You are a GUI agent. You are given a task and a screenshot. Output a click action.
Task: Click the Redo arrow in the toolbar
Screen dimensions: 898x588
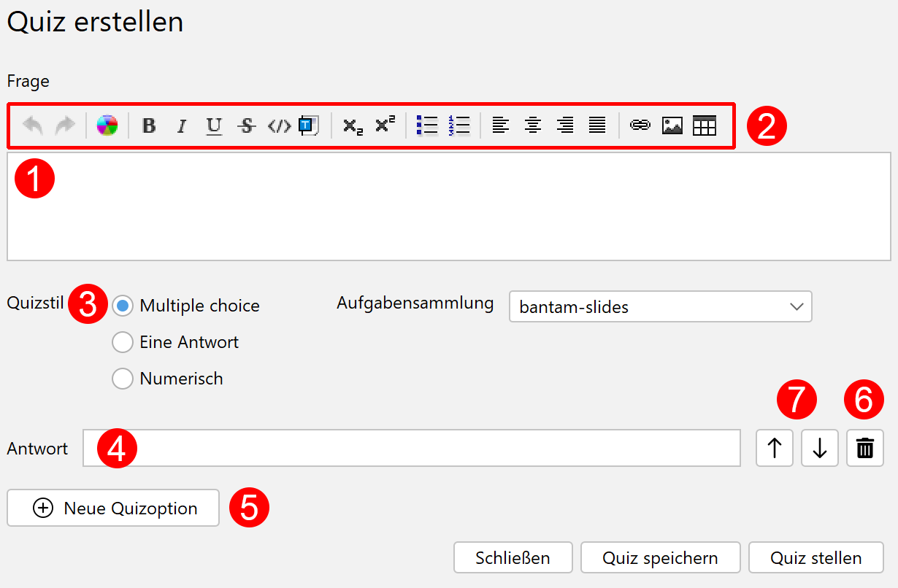tap(64, 125)
